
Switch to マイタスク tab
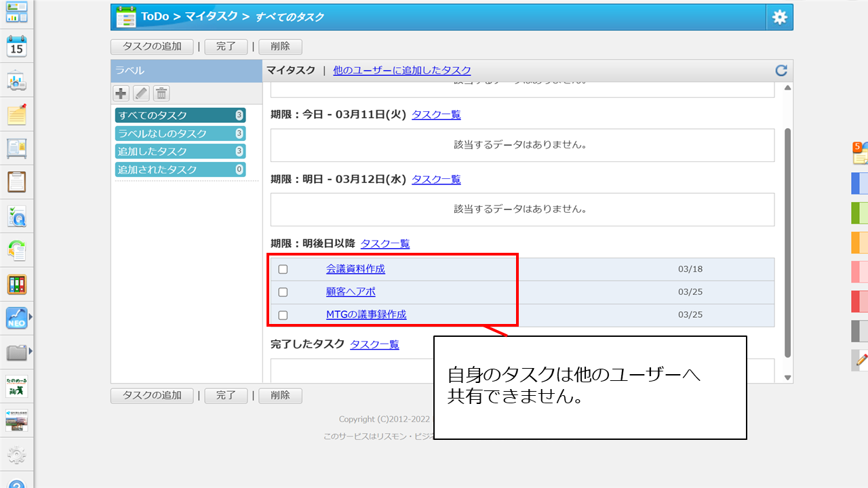(x=291, y=70)
